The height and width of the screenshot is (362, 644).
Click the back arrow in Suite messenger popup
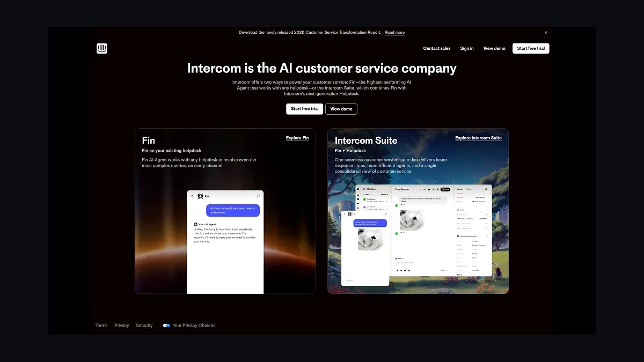(345, 214)
